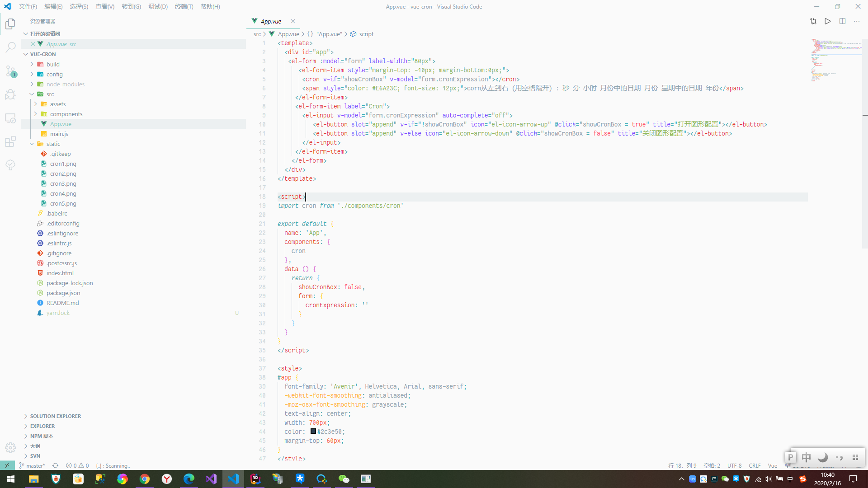Toggle IME punctuation mode on floating bar
This screenshot has height=488, width=868.
[x=839, y=457]
